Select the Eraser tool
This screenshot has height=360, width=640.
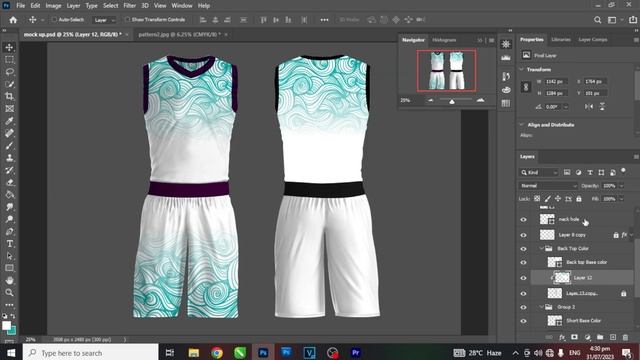[9, 182]
